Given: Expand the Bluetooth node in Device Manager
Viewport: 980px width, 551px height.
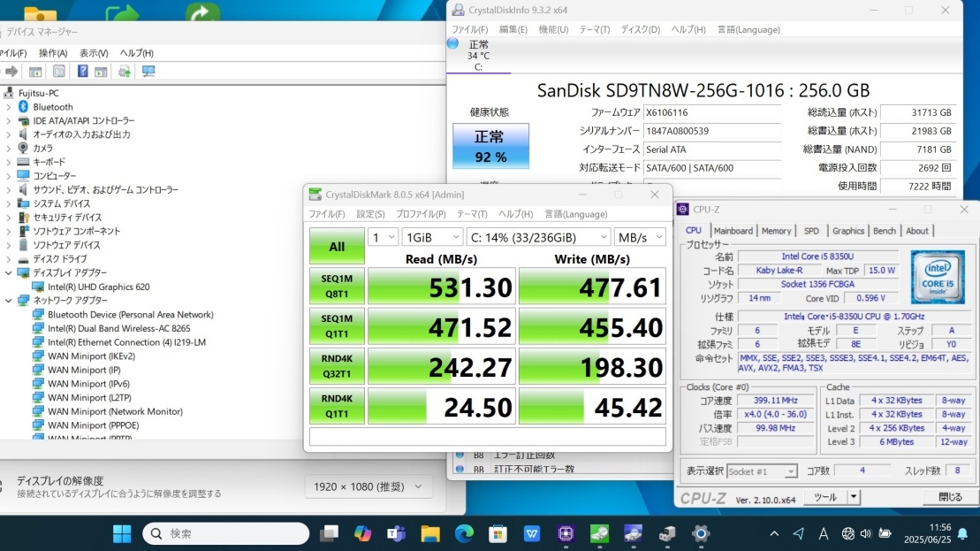Looking at the screenshot, I should 8,107.
